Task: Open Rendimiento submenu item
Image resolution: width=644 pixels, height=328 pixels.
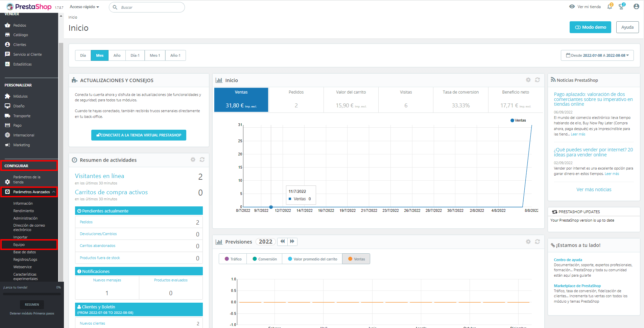Action: click(24, 211)
